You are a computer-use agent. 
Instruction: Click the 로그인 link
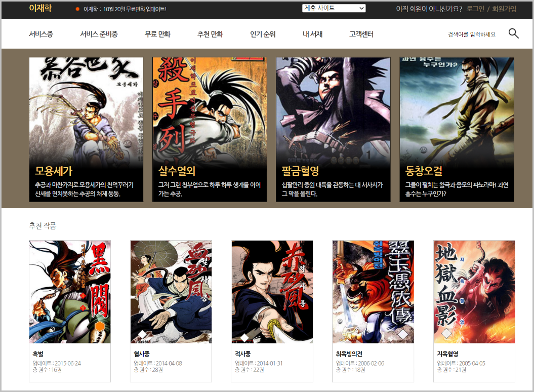[x=475, y=9]
